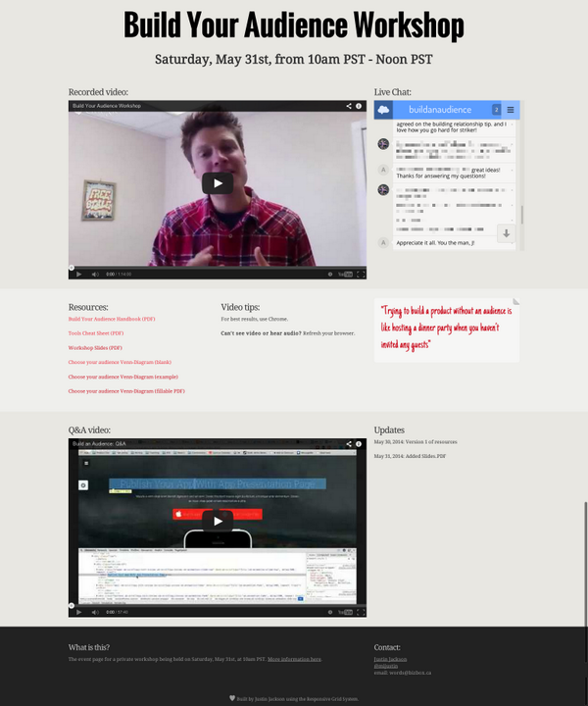This screenshot has height=706, width=588.
Task: Open Tools Cheat Sheet PDF link
Action: click(96, 333)
